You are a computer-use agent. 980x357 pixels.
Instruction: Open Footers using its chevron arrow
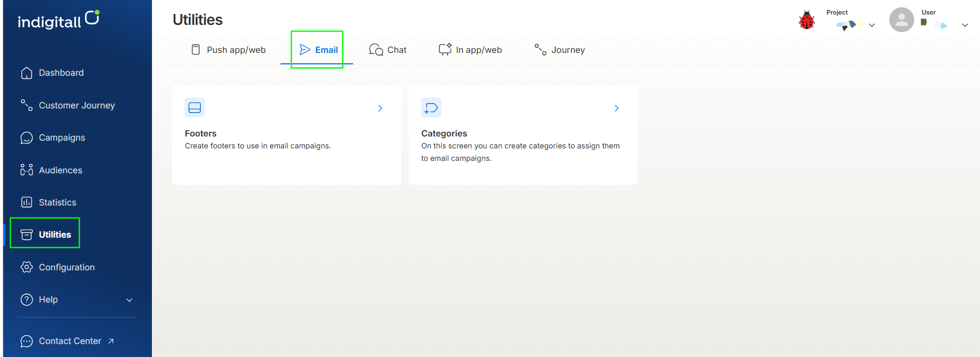(380, 108)
